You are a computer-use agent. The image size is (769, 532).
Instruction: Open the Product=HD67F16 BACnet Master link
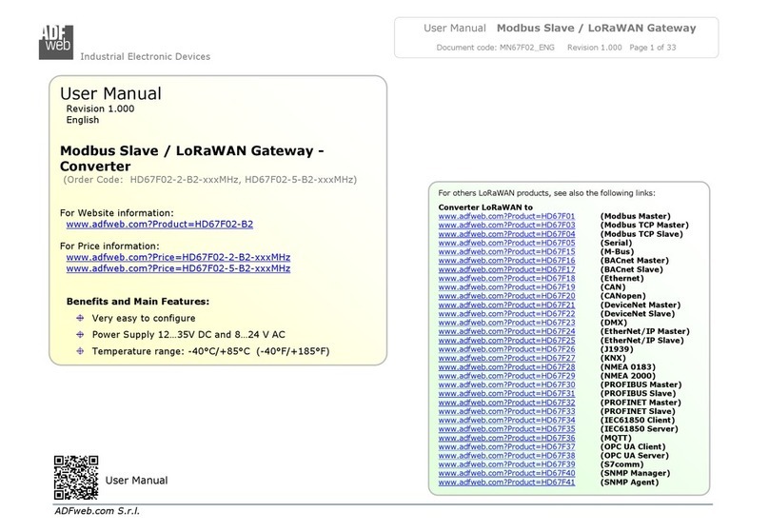tap(506, 261)
